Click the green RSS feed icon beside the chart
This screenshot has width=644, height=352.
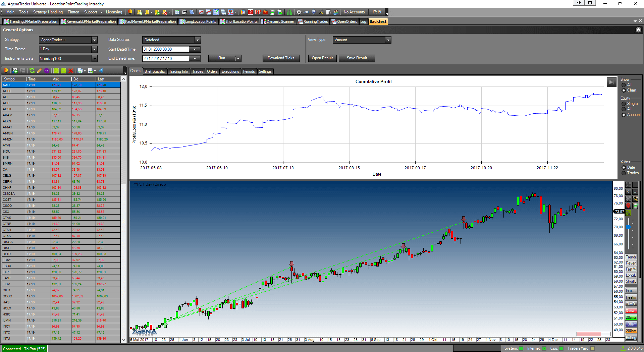click(628, 213)
